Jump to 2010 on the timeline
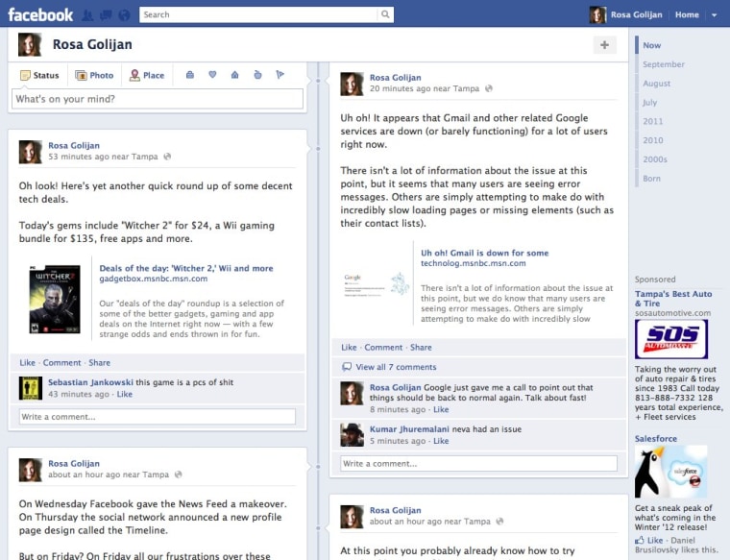 coord(653,140)
